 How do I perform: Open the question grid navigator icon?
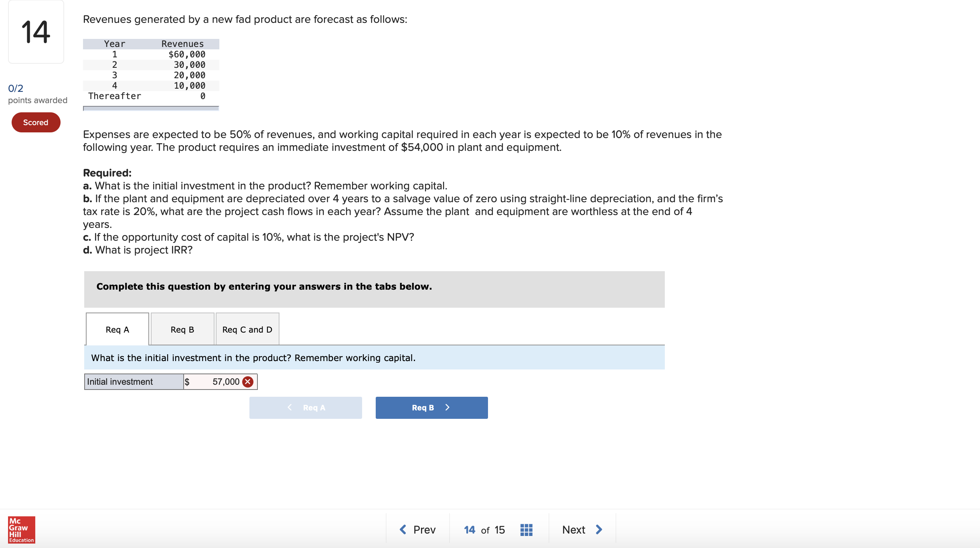tap(526, 530)
